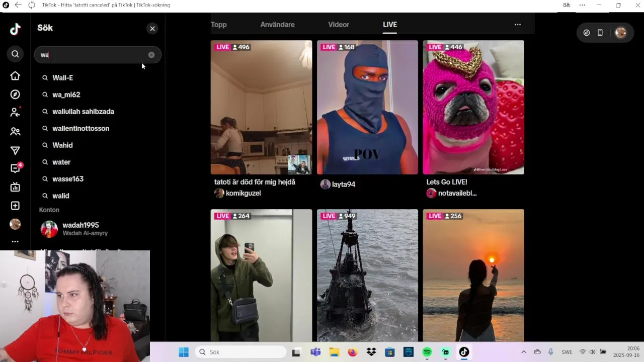Open the pink-masked dog LIVE thumbnail

pos(473,107)
